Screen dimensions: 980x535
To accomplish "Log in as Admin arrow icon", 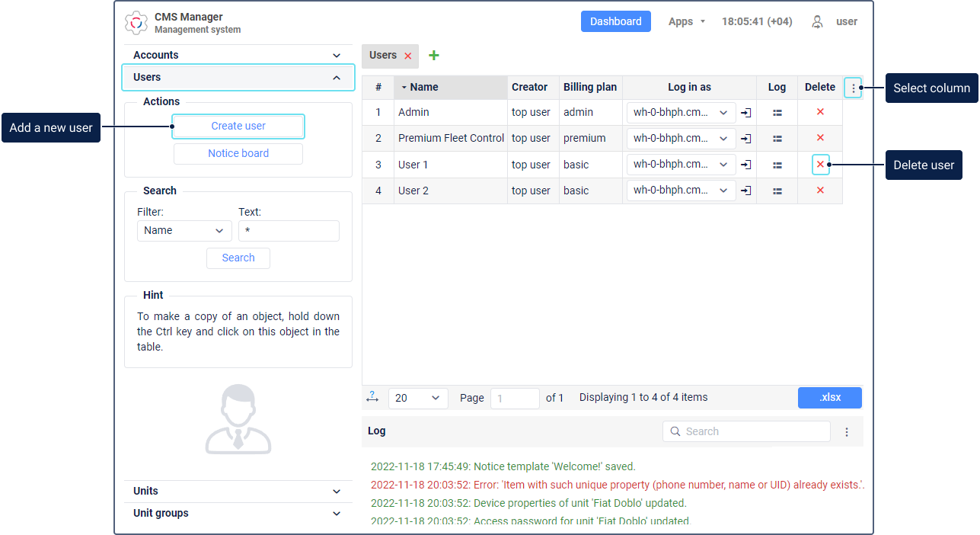I will [x=746, y=113].
